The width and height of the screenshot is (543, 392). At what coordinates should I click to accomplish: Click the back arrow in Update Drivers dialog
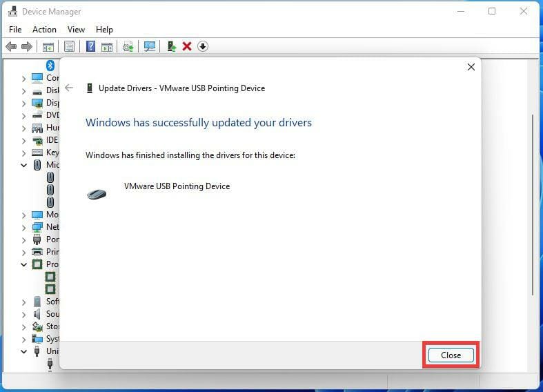(69, 88)
